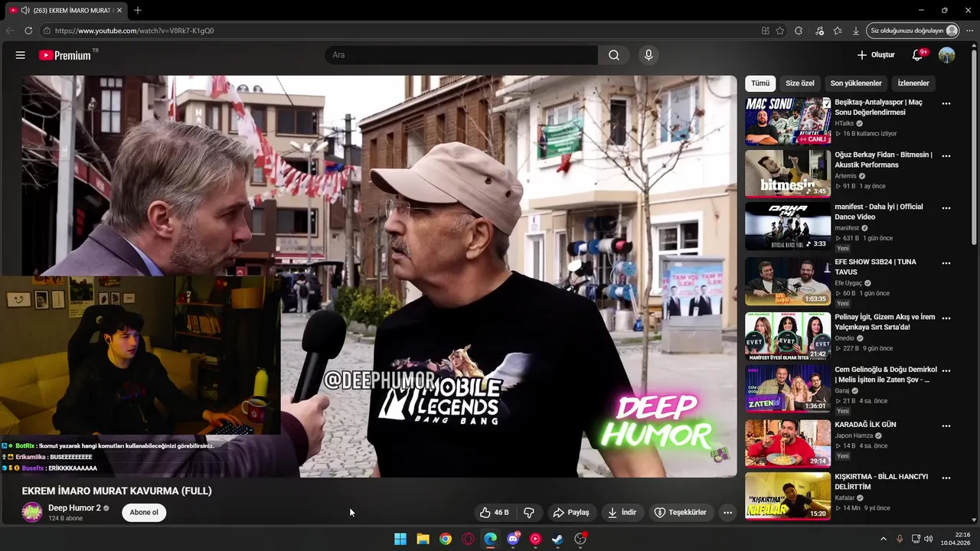
Task: Open a new browser tab with plus
Action: coord(138,10)
